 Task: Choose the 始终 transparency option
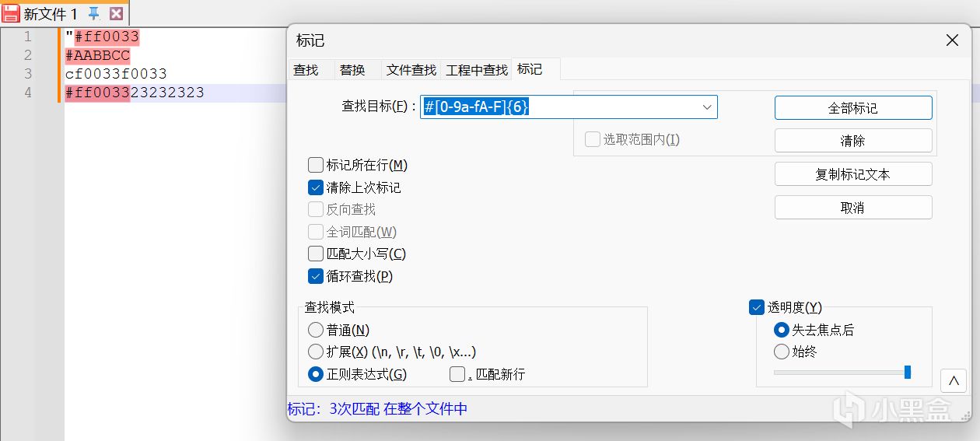(782, 352)
